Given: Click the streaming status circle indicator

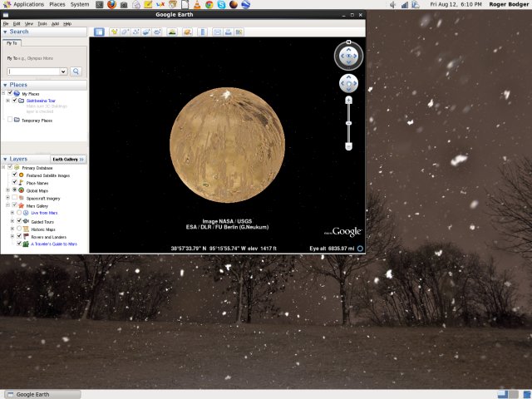Looking at the screenshot, I should pyautogui.click(x=360, y=249).
